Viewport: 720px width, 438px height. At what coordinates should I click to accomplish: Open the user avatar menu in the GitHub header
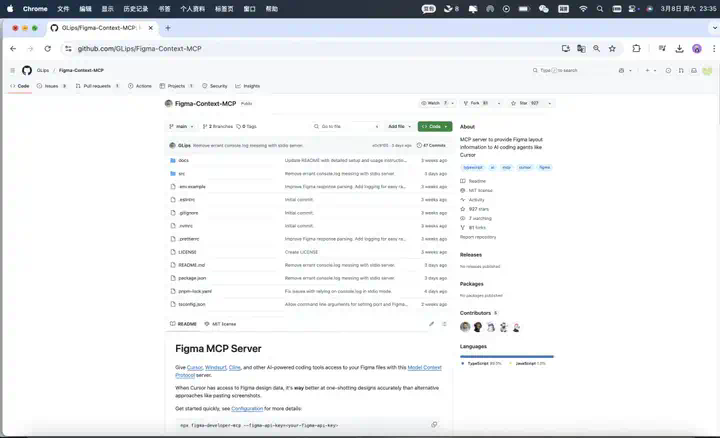click(x=707, y=71)
